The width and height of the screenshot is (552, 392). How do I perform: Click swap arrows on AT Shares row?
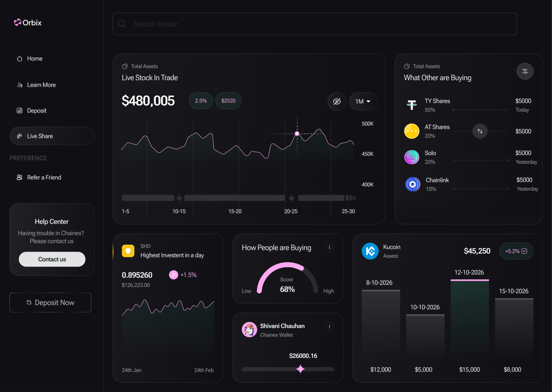480,131
